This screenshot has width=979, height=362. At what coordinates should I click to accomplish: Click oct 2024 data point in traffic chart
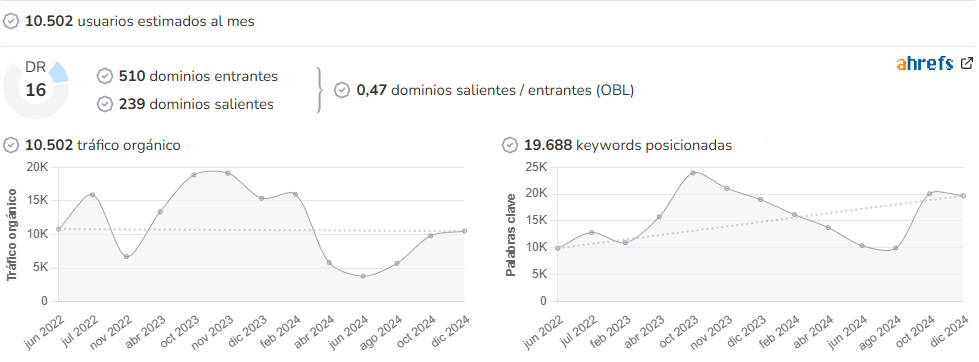coord(430,235)
